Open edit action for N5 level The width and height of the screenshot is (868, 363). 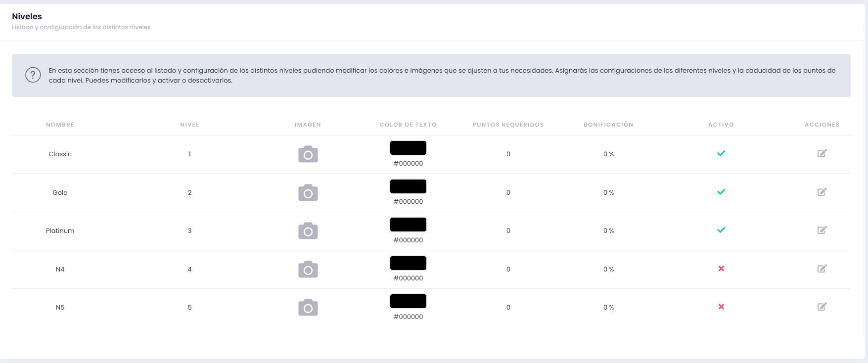pos(822,307)
